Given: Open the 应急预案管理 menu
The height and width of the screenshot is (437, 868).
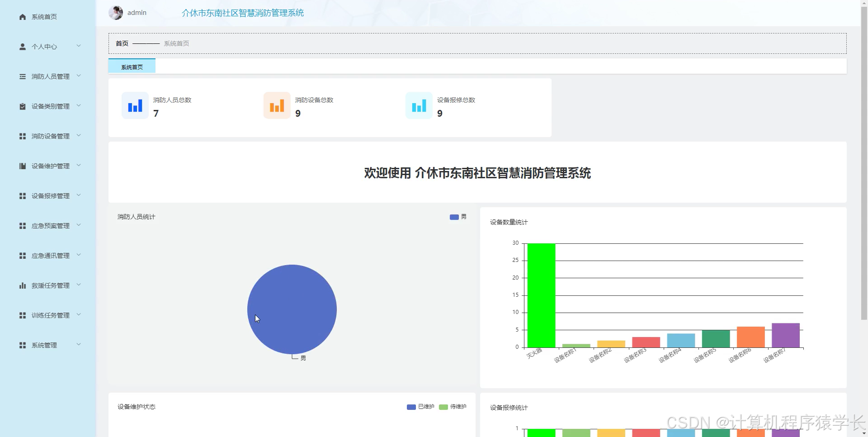Looking at the screenshot, I should click(48, 226).
